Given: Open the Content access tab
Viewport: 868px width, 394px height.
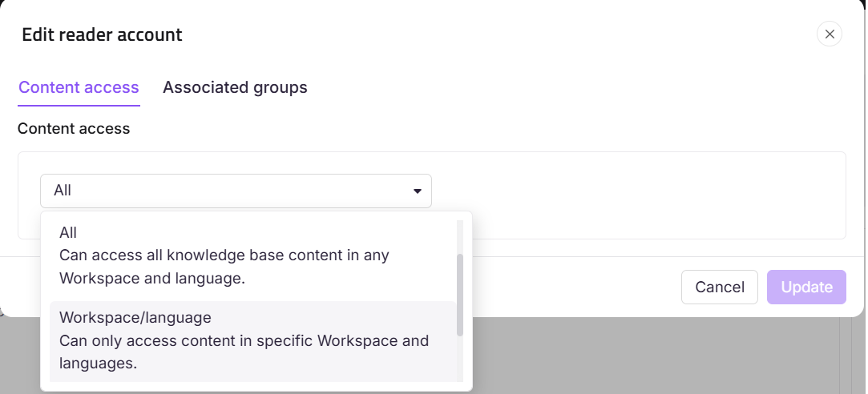Looking at the screenshot, I should [x=79, y=87].
